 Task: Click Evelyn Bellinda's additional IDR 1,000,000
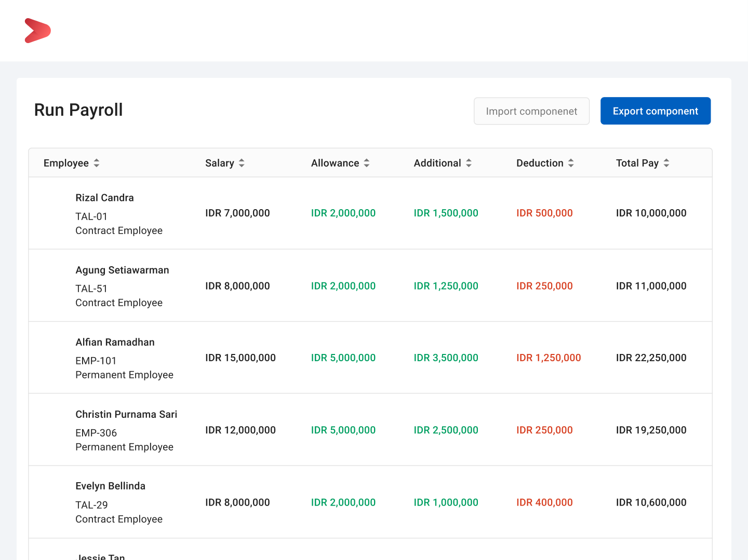tap(446, 502)
